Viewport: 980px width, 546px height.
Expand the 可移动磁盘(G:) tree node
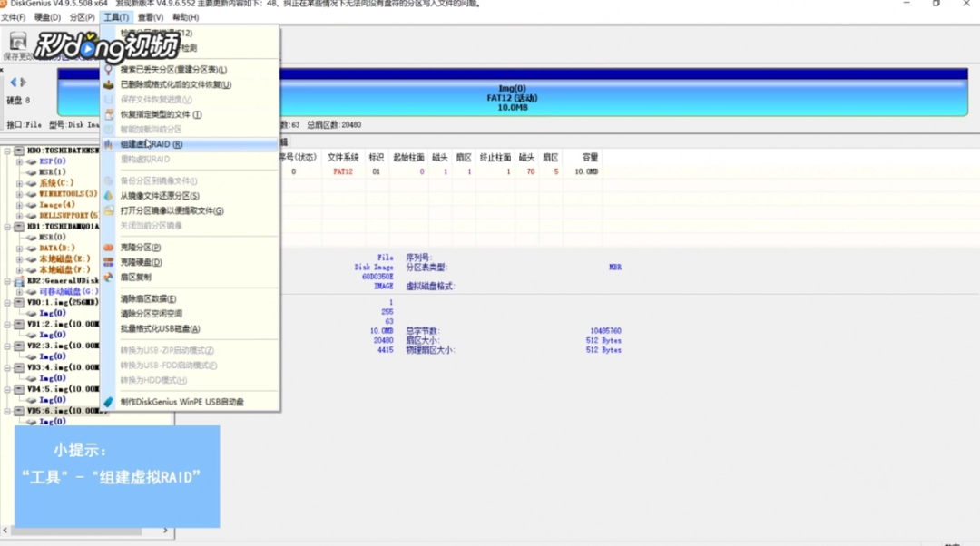click(x=20, y=291)
